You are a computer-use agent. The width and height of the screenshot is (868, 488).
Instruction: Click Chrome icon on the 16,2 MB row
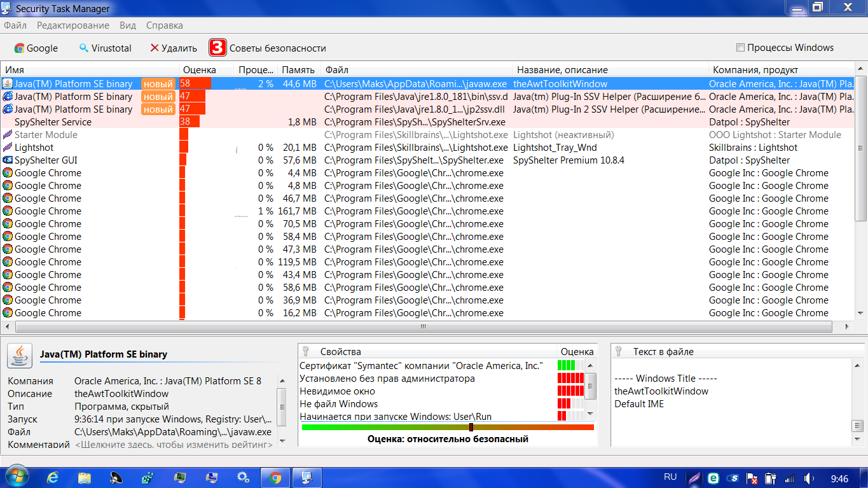click(8, 313)
